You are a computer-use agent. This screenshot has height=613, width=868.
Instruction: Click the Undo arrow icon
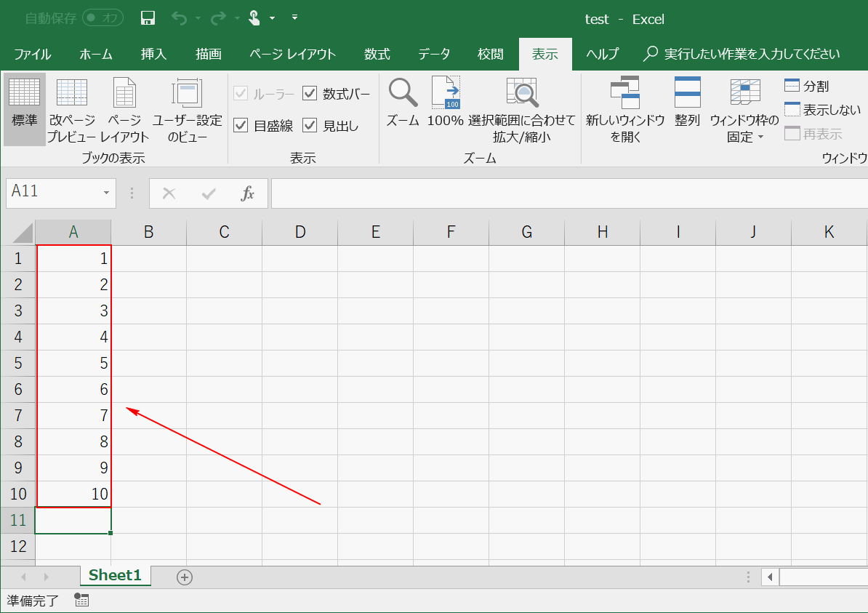179,18
